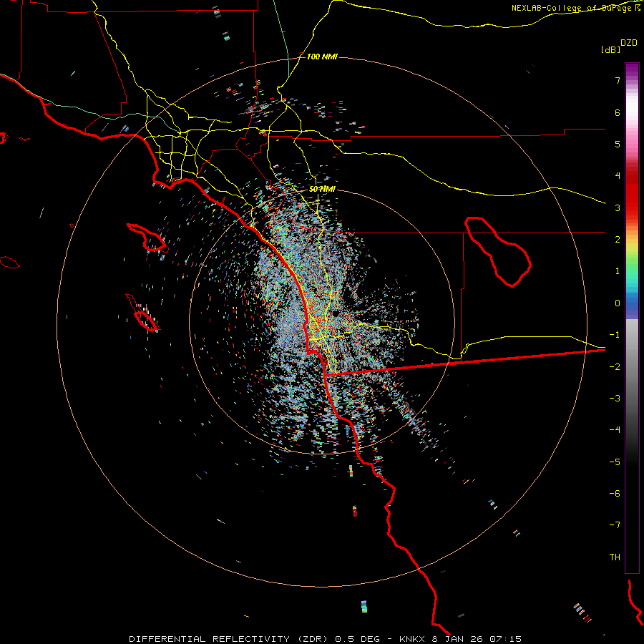This screenshot has width=644, height=644.
Task: Click the -4 tick label on the scale
Action: pos(615,430)
